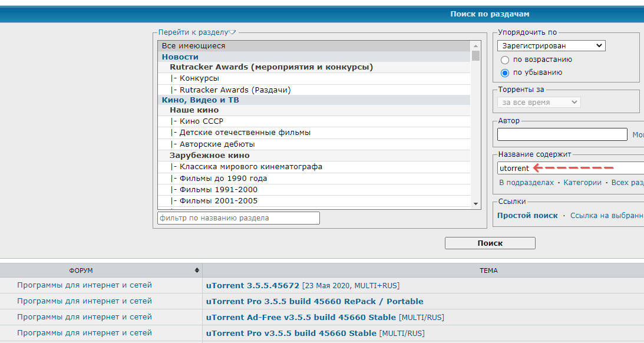Viewport: 644px width, 343px height.
Task: Open uTorrent Ad-Free v3.5.5 build 45660 Stable topic
Action: [x=301, y=318]
